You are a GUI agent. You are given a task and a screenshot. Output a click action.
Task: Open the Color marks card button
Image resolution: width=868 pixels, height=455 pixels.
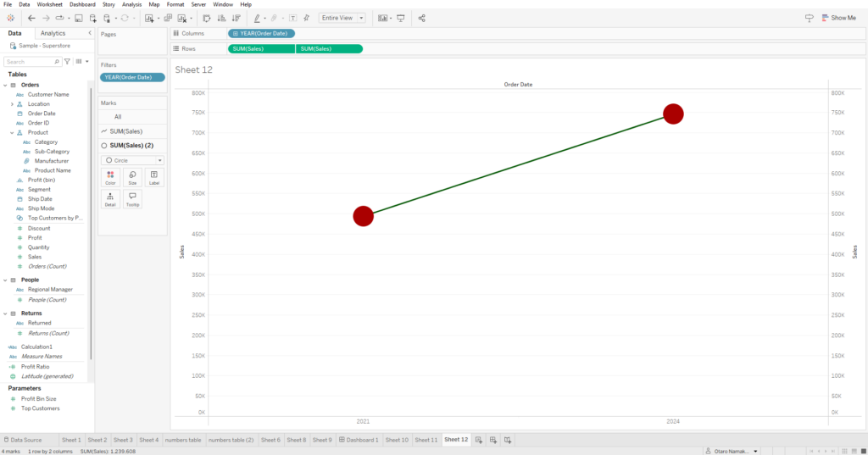(110, 177)
